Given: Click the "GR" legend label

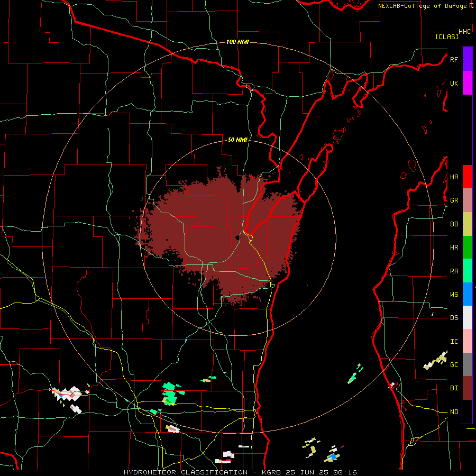Looking at the screenshot, I should point(454,200).
